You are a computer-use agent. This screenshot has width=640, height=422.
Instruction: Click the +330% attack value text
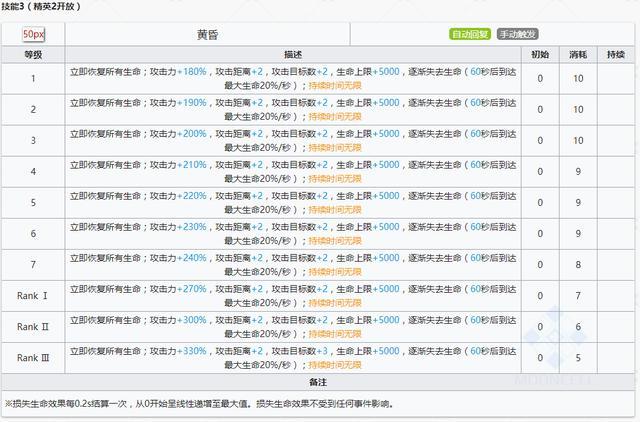[191, 351]
